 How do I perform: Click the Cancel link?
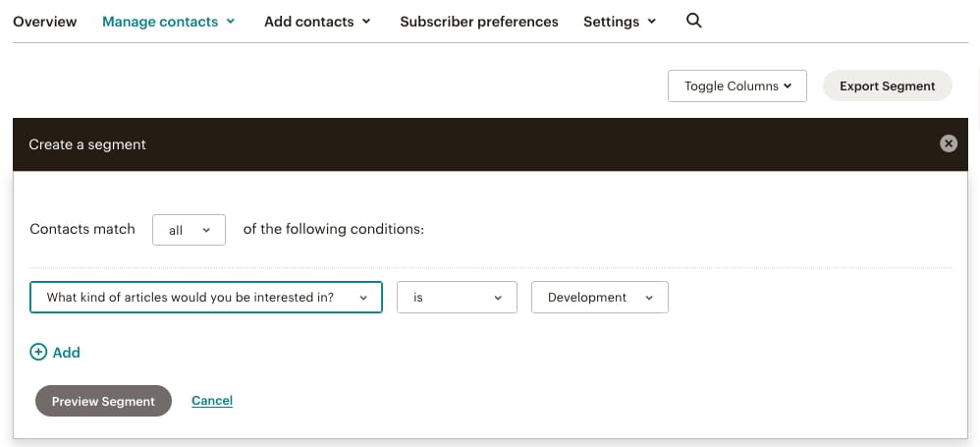212,400
